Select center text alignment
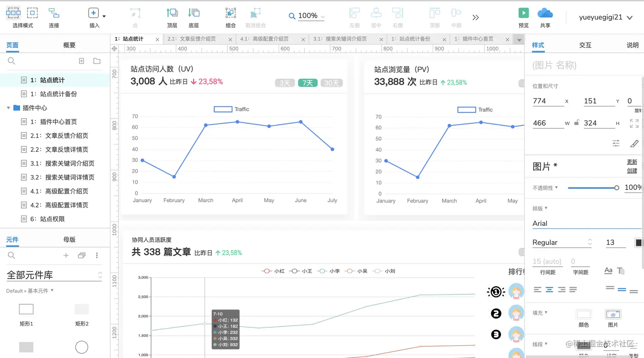Screen dimensions: 644x358 click(549, 290)
